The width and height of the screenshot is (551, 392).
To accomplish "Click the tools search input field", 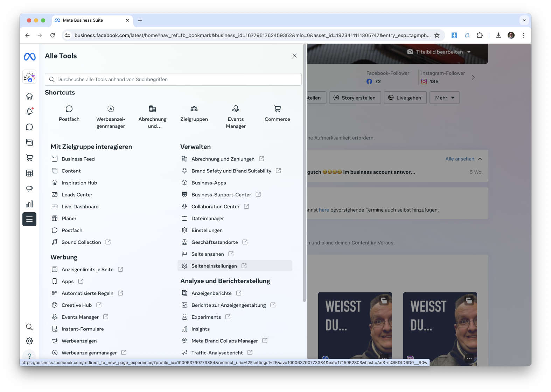I will coord(173,79).
